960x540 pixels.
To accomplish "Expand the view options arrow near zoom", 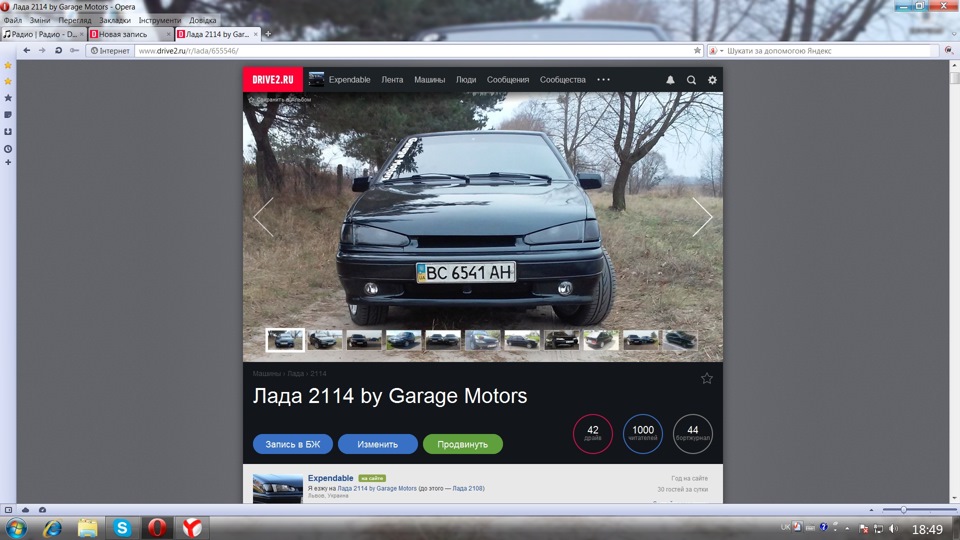I will coord(871,509).
